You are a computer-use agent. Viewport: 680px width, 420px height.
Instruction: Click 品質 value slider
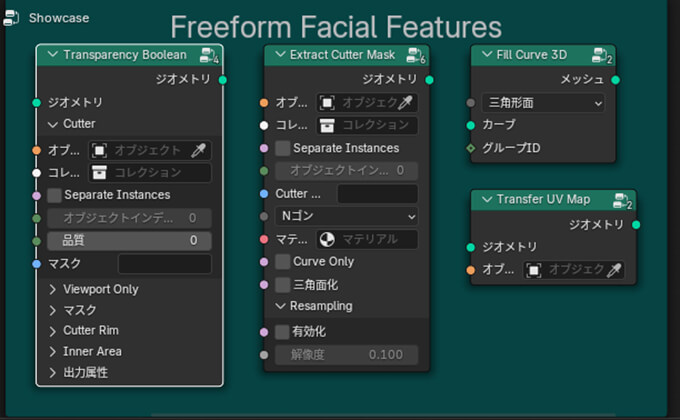[x=129, y=240]
